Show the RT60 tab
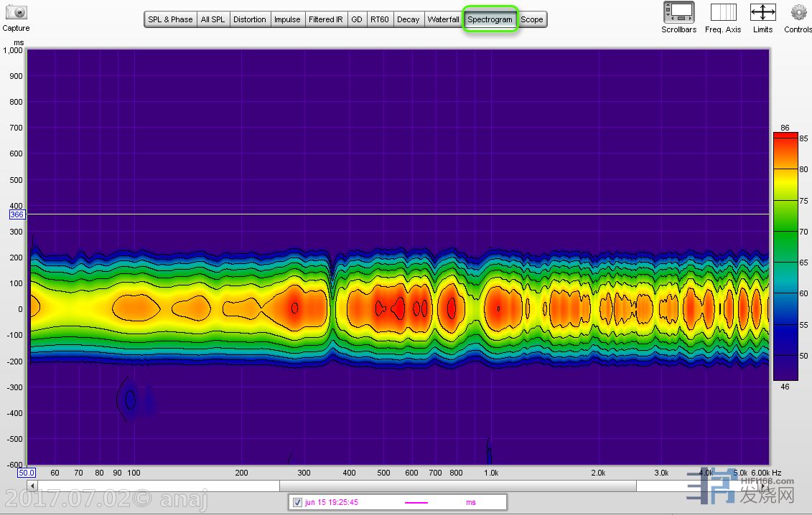The image size is (812, 515). pyautogui.click(x=380, y=19)
